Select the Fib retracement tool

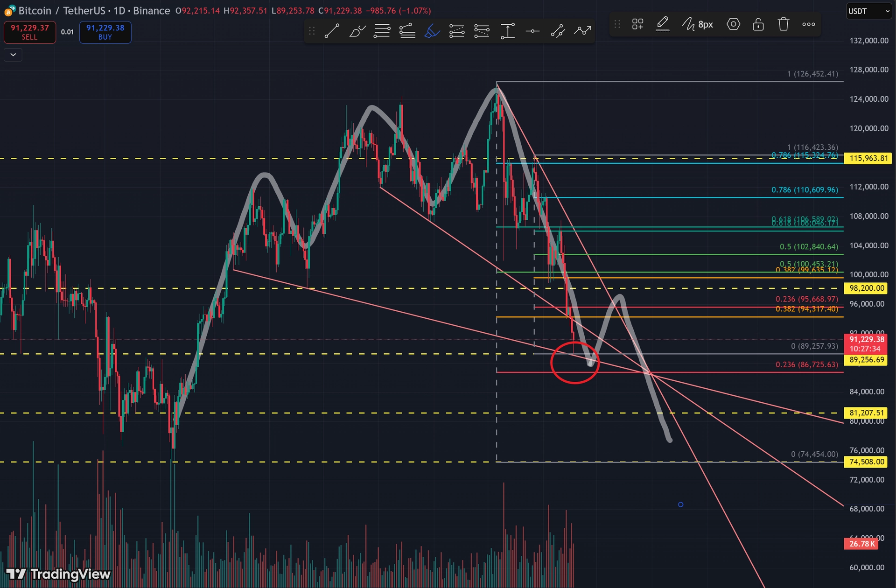click(382, 31)
